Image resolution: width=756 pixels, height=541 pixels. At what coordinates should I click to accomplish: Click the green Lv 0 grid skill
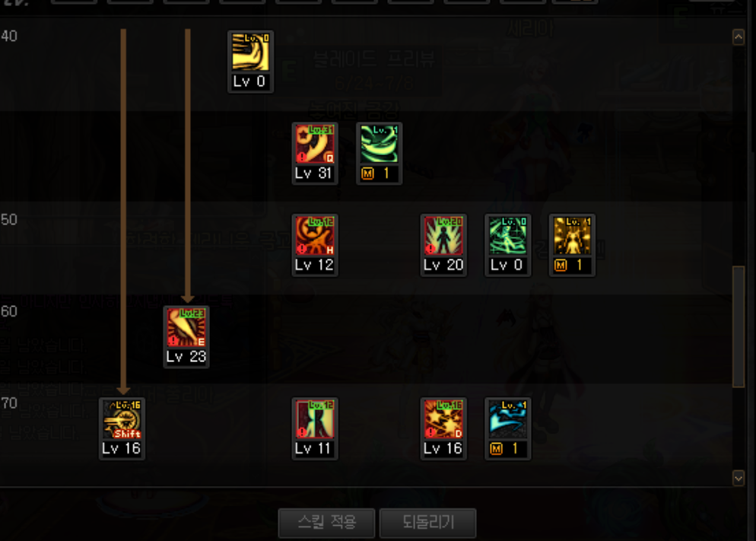click(x=508, y=235)
